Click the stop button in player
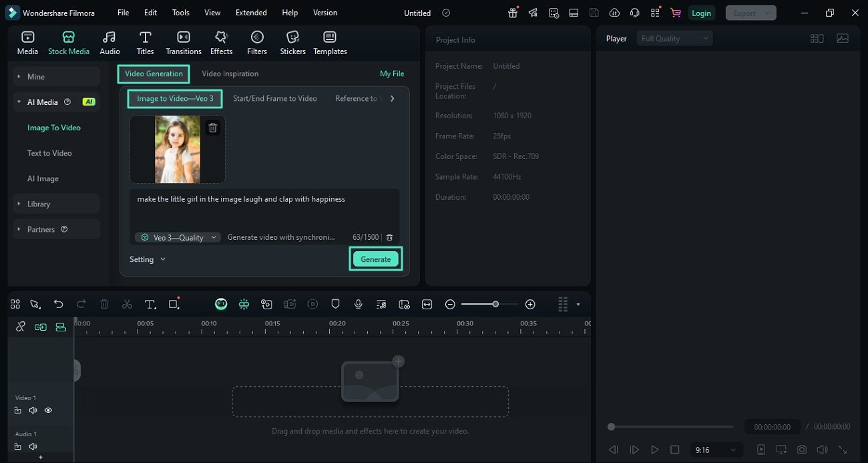868x463 pixels. 675,450
